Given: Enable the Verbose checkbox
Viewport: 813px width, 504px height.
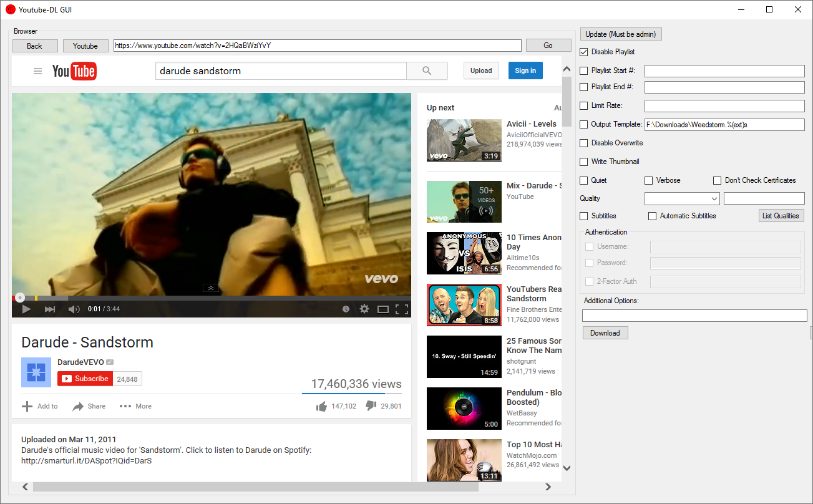Looking at the screenshot, I should 649,180.
